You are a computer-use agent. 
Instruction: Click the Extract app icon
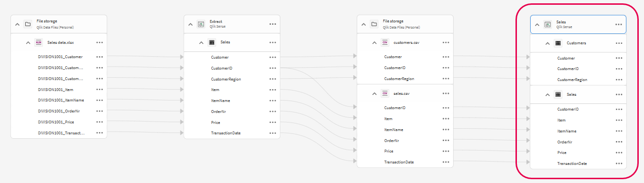[201, 24]
